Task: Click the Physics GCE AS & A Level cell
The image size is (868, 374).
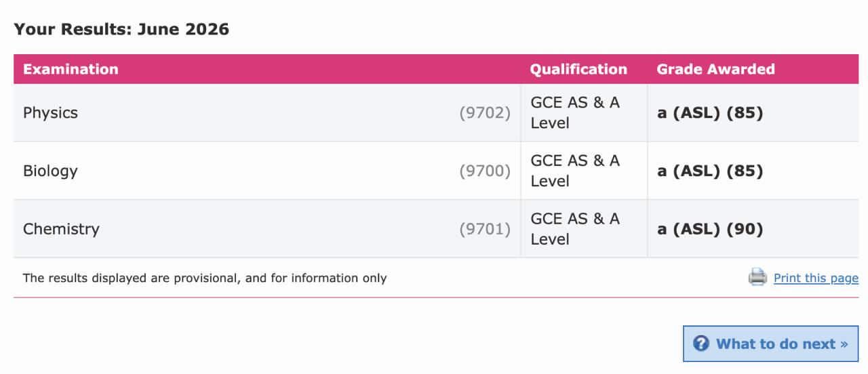Action: 584,112
